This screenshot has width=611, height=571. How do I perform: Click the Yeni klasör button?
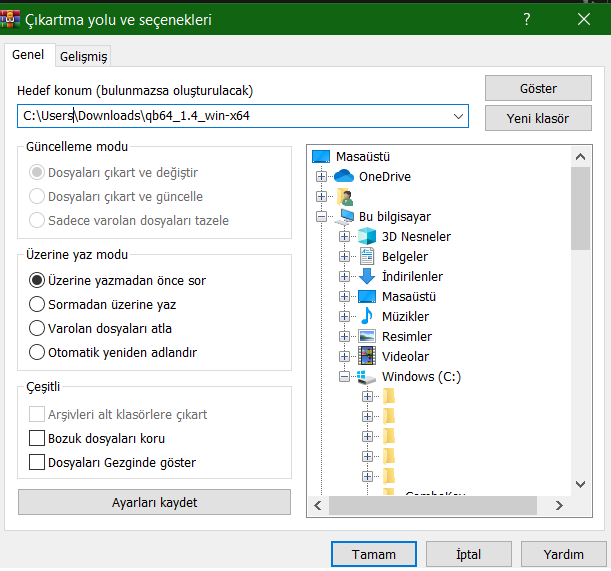[538, 119]
